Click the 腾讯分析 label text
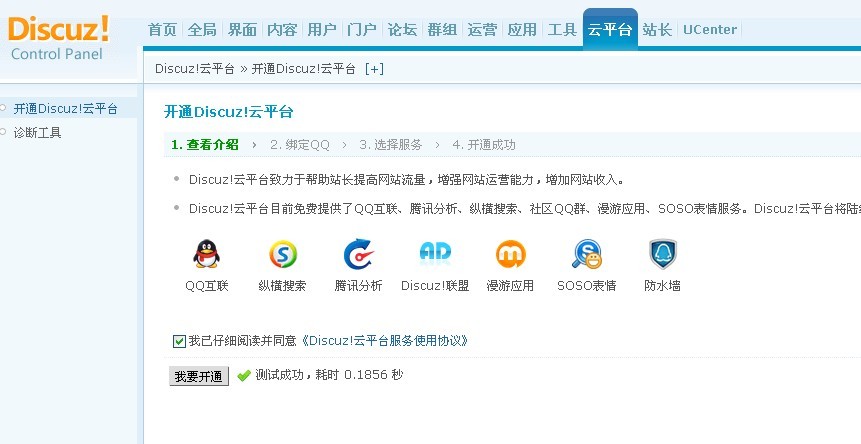This screenshot has height=444, width=861. point(359,286)
